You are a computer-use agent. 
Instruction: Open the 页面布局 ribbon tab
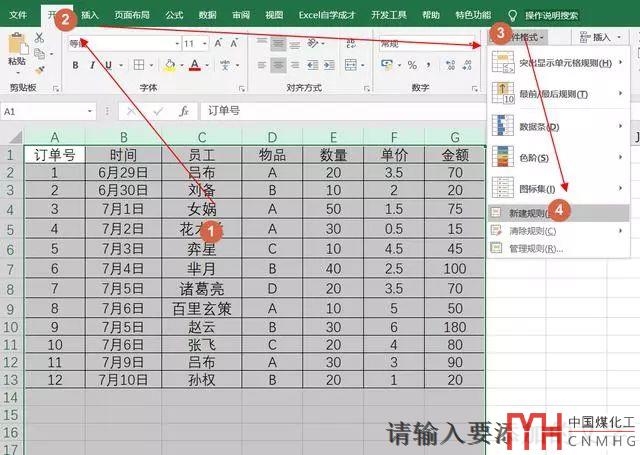point(134,15)
